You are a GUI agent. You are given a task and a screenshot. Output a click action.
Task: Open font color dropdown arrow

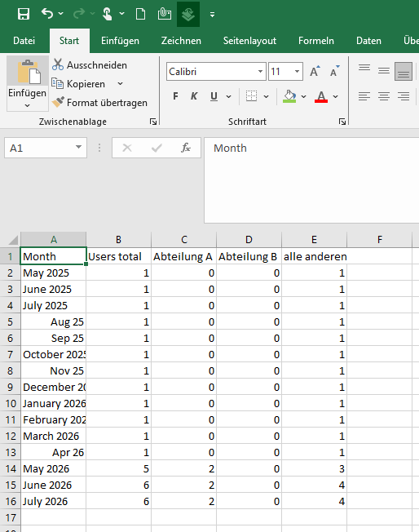(336, 97)
